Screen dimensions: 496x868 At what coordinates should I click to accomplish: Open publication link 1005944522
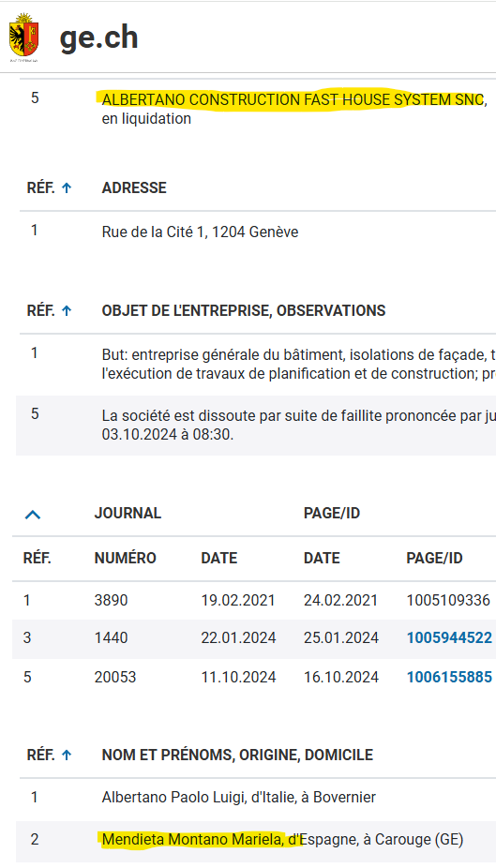click(449, 637)
